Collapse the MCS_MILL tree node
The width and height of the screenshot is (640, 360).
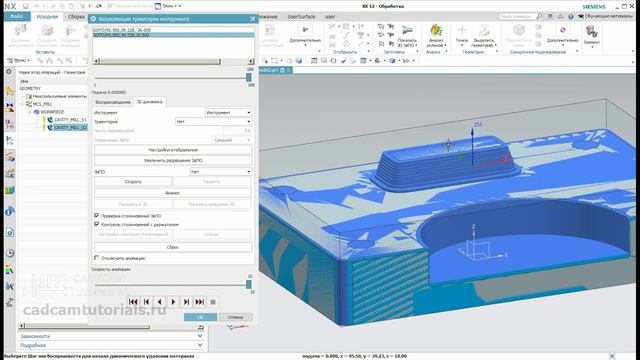[23, 104]
